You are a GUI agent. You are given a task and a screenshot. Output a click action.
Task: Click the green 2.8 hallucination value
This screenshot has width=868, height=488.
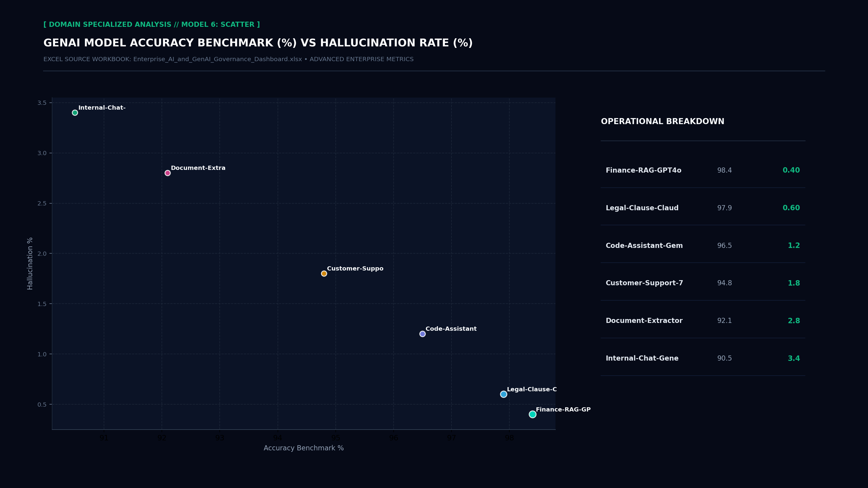794,321
